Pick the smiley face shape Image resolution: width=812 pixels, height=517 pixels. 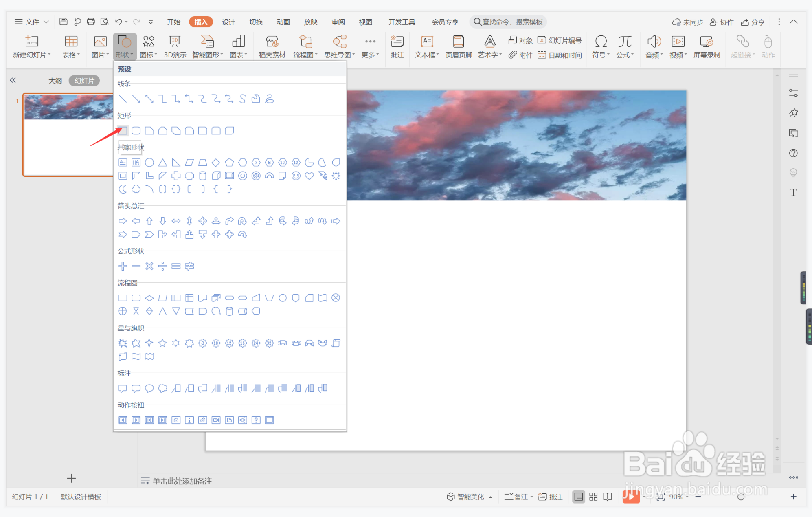[296, 176]
